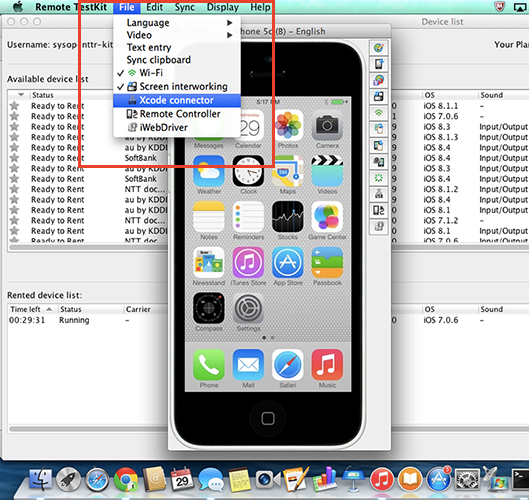
Task: Click the 'iOS 8.1.1' OS cell
Action: click(441, 106)
